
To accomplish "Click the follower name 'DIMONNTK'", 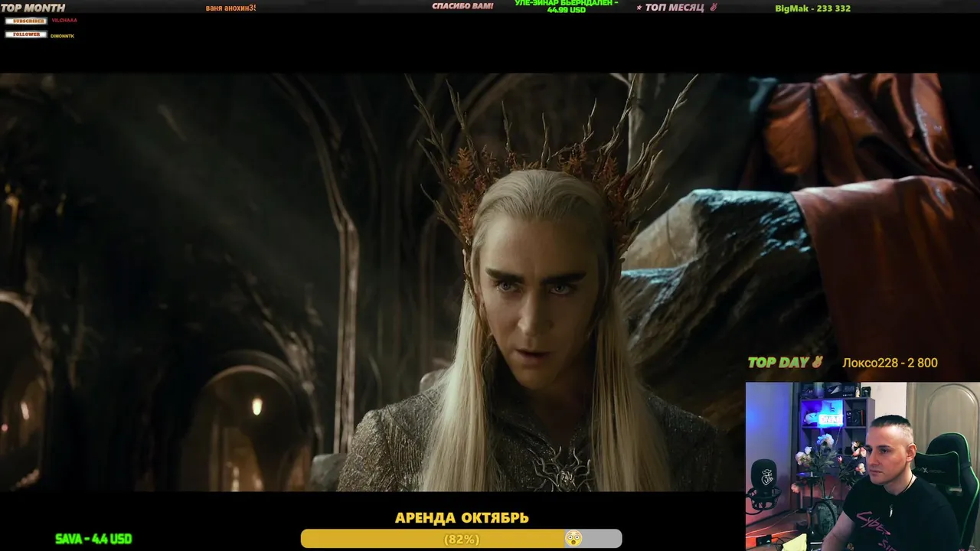I will (x=63, y=36).
